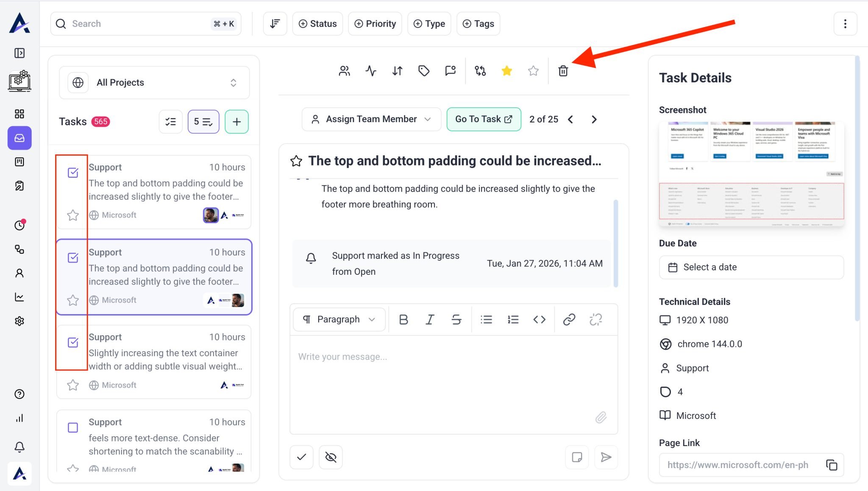This screenshot has width=868, height=491.
Task: Add a Priority filter
Action: click(375, 24)
